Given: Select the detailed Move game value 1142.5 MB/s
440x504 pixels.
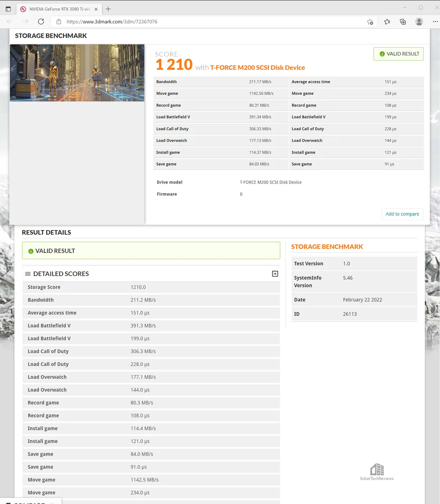Looking at the screenshot, I should (145, 480).
